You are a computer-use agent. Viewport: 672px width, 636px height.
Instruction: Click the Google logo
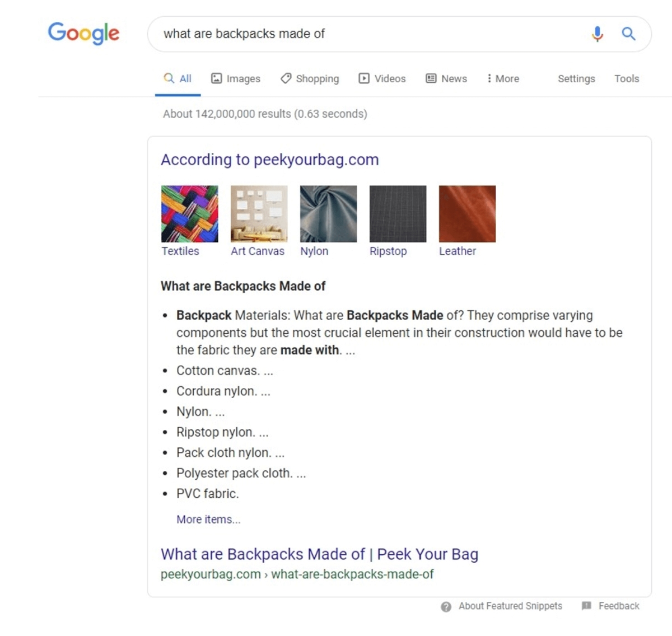pyautogui.click(x=83, y=33)
